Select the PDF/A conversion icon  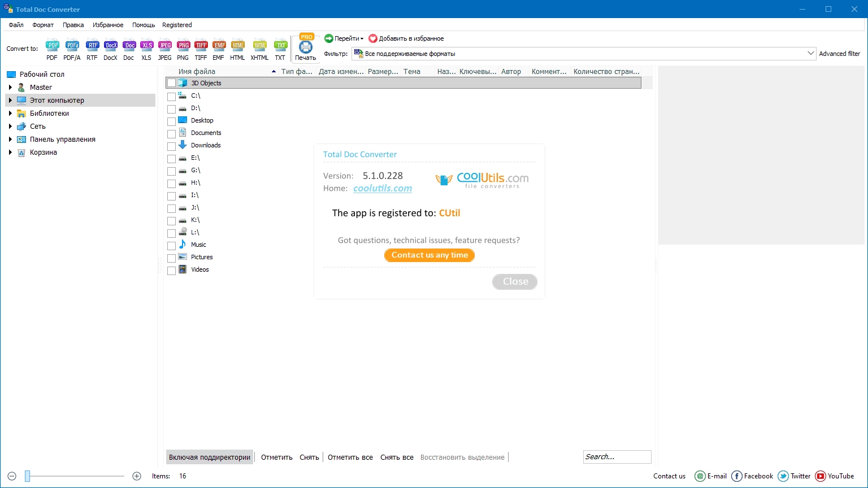tap(72, 50)
